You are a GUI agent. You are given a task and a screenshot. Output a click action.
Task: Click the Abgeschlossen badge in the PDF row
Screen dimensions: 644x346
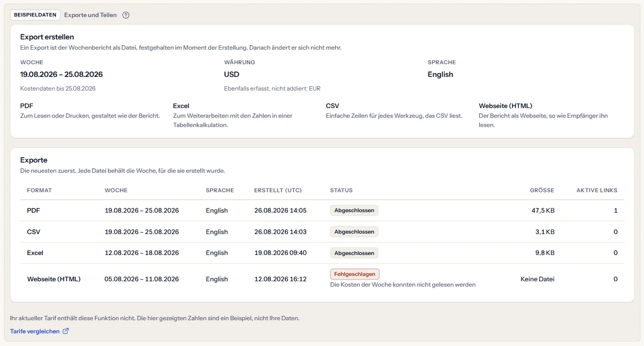point(354,211)
